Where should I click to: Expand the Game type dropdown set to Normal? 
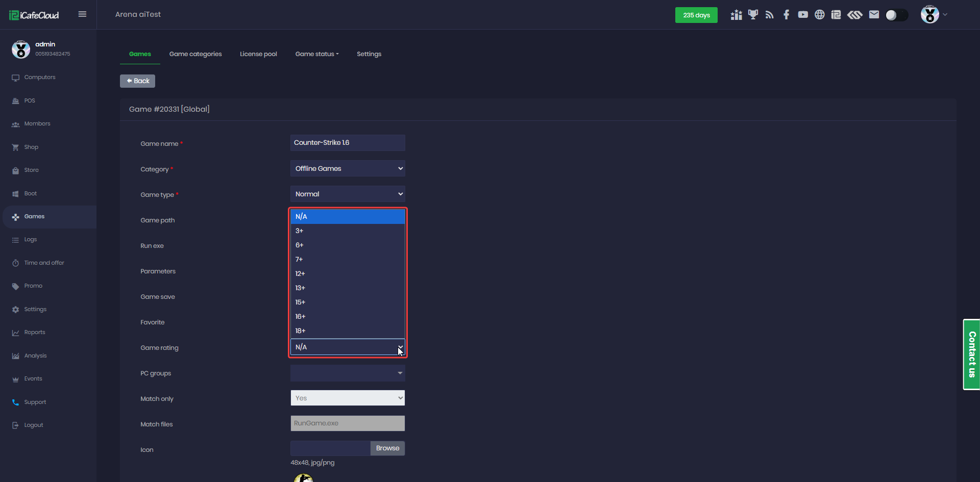pyautogui.click(x=348, y=194)
